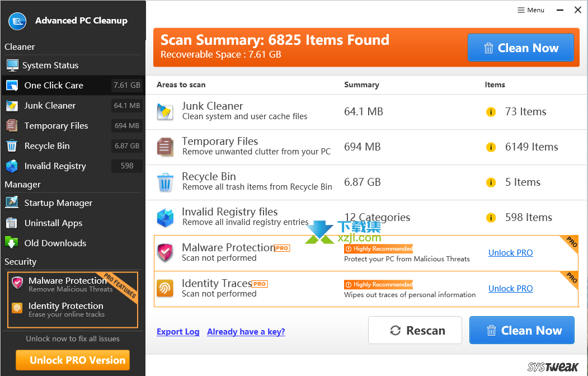The width and height of the screenshot is (588, 376).
Task: Click Junk Cleaner broom icon in sidebar
Action: point(12,106)
